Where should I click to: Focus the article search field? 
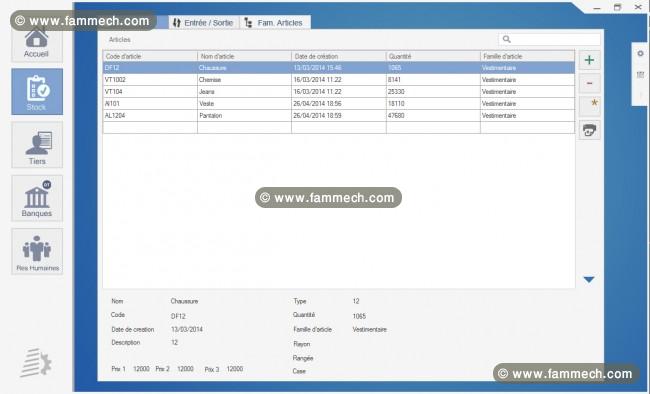click(549, 39)
